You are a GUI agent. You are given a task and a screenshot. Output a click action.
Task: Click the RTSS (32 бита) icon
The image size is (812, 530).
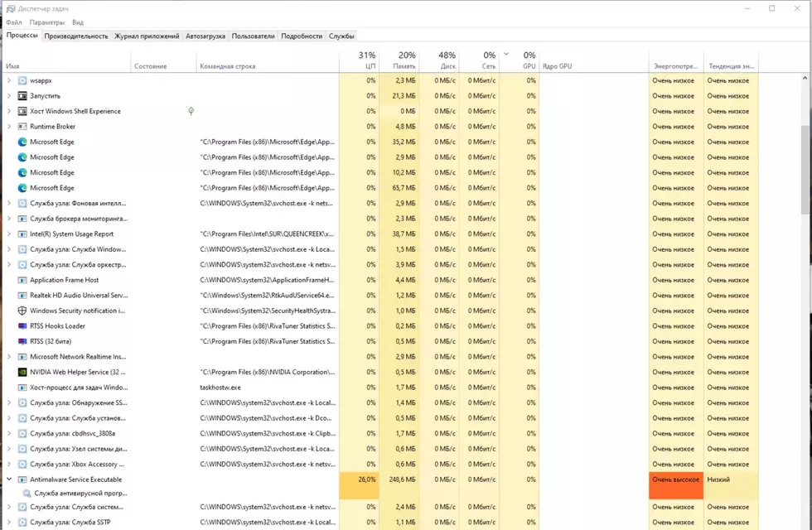point(22,341)
